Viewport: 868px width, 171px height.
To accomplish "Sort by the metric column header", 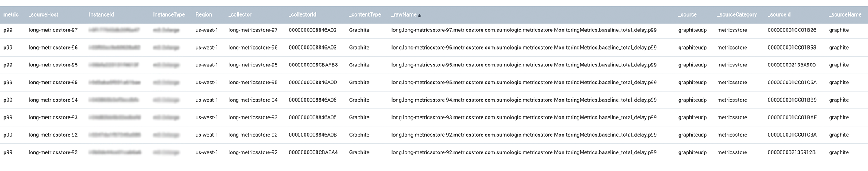I will pyautogui.click(x=11, y=14).
